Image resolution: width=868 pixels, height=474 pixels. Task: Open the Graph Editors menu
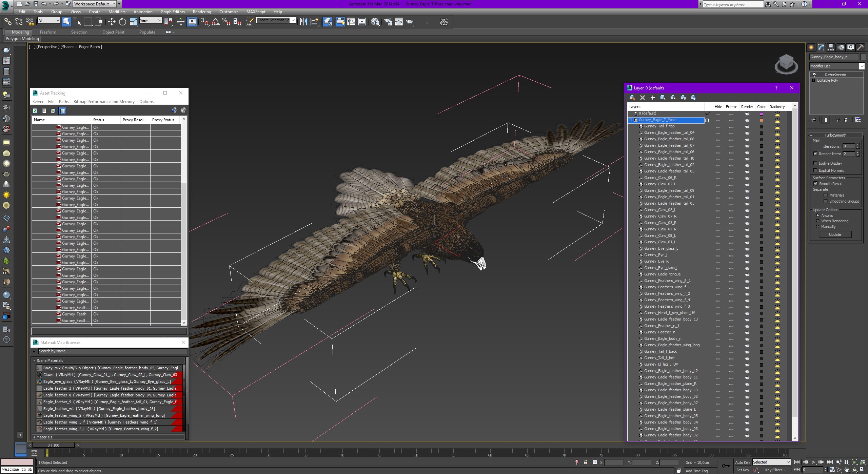pyautogui.click(x=173, y=12)
